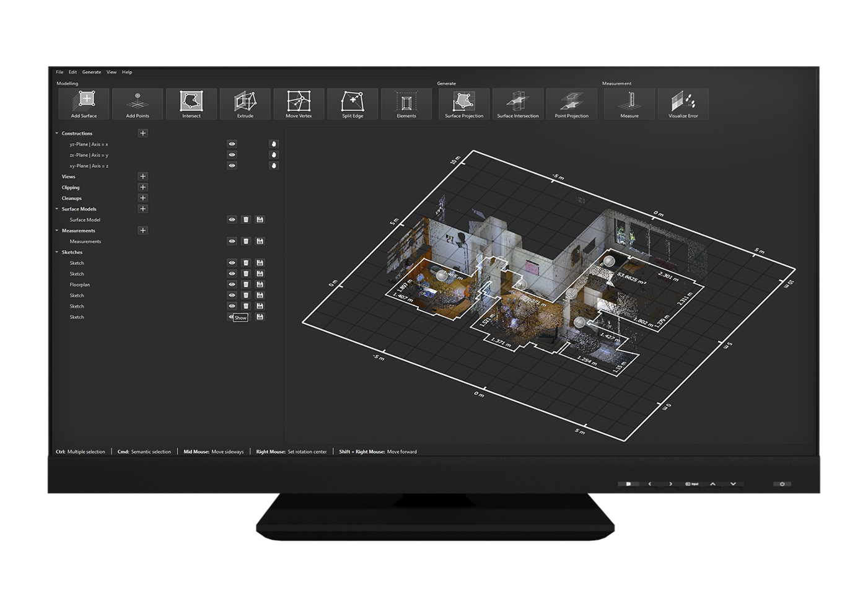868x593 pixels.
Task: Run Surface Projection
Action: click(463, 103)
